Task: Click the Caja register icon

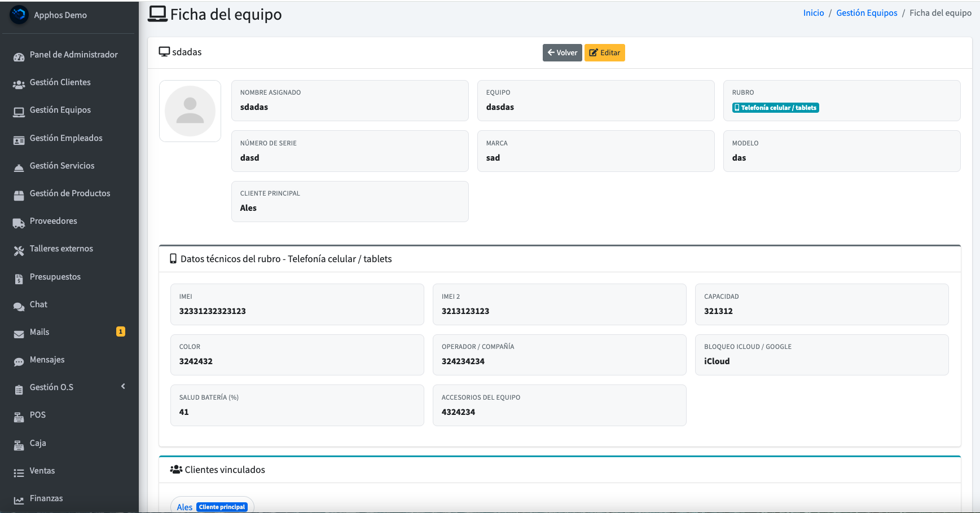Action: point(19,445)
